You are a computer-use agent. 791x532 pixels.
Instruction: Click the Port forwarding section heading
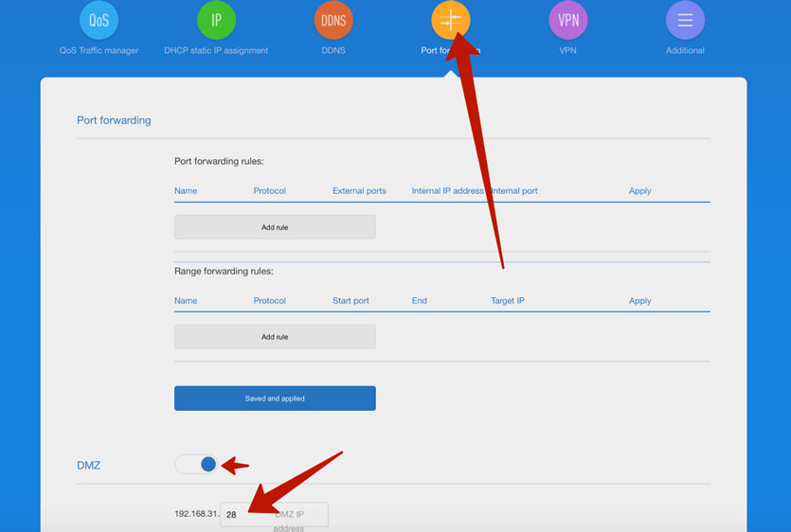click(114, 120)
